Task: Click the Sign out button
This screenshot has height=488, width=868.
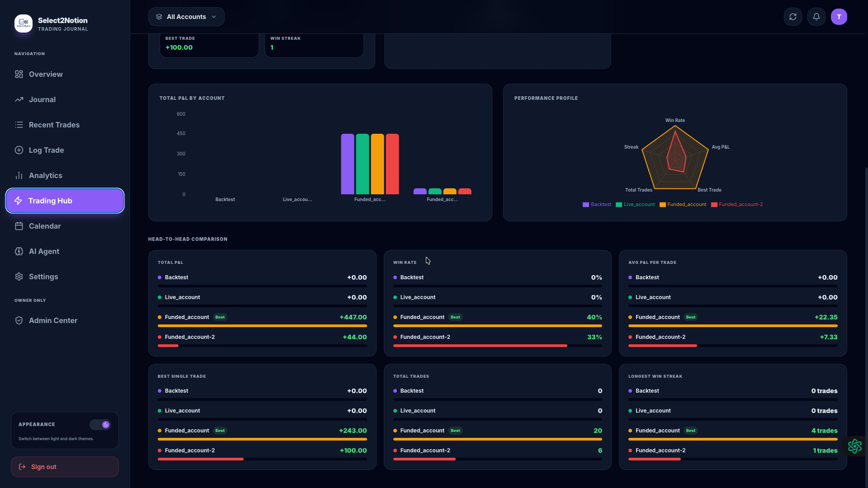Action: coord(65,467)
